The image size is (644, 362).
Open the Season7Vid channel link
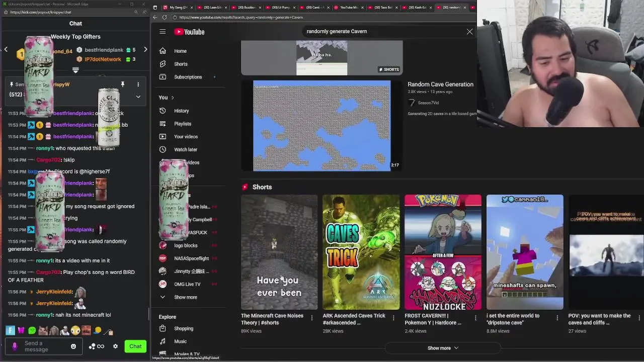[x=428, y=103]
